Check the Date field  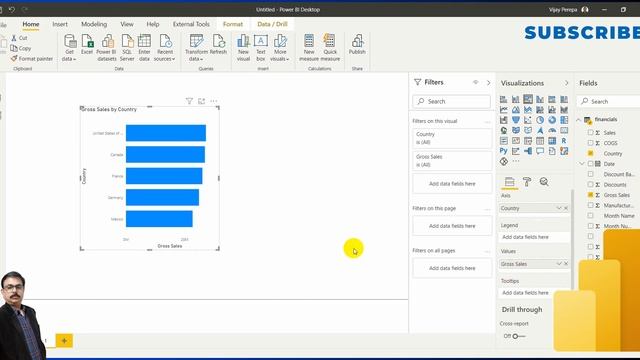pos(590,164)
